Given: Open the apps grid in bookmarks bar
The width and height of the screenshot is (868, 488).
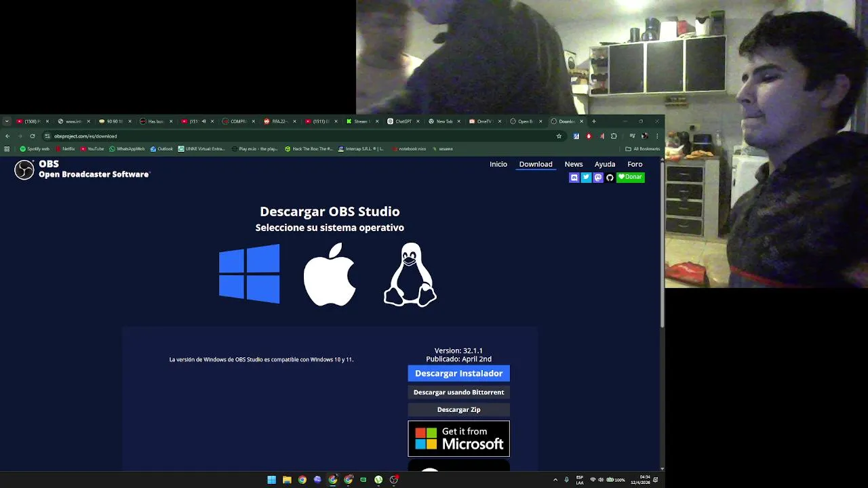Looking at the screenshot, I should click(x=7, y=149).
